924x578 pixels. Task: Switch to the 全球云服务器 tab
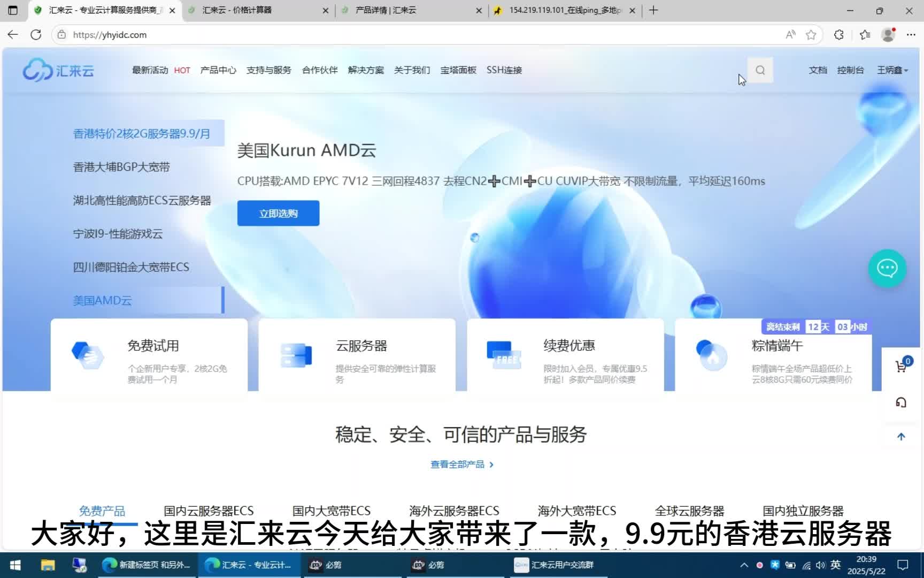[x=690, y=511]
